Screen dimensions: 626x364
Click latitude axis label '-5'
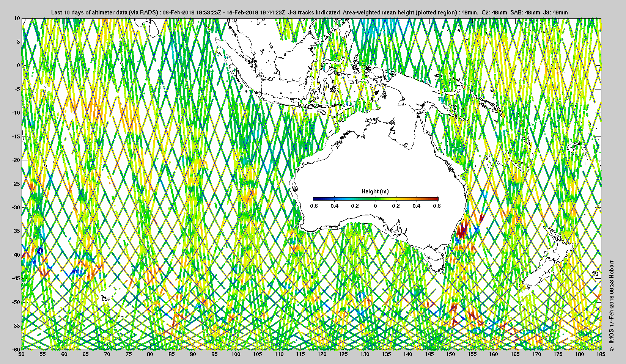tap(17, 89)
